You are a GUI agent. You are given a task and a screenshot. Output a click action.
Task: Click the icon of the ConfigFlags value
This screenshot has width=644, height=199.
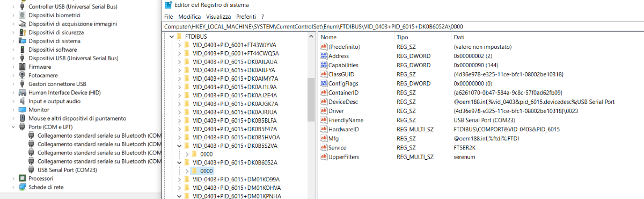coord(324,83)
